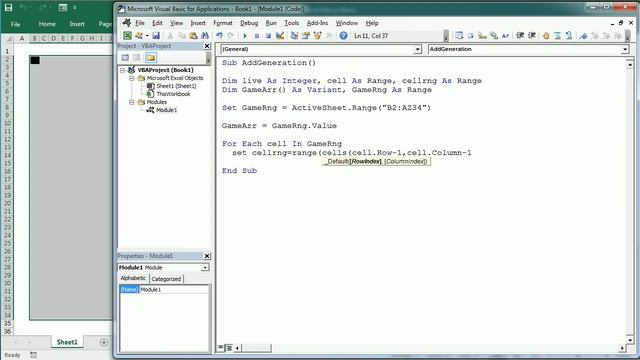Screen dimensions: 640x360
Task: Click the Uncomment Block icon
Action: click(x=569, y=36)
